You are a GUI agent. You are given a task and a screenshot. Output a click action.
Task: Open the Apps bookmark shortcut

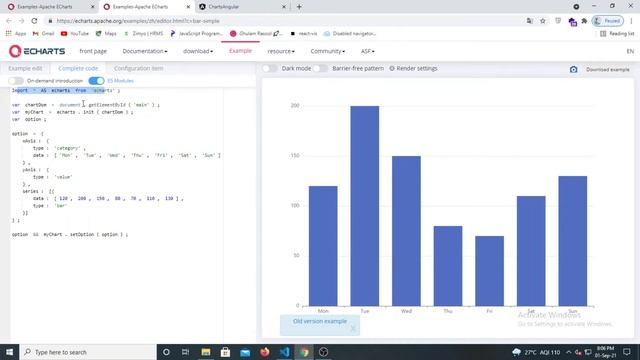click(x=16, y=33)
